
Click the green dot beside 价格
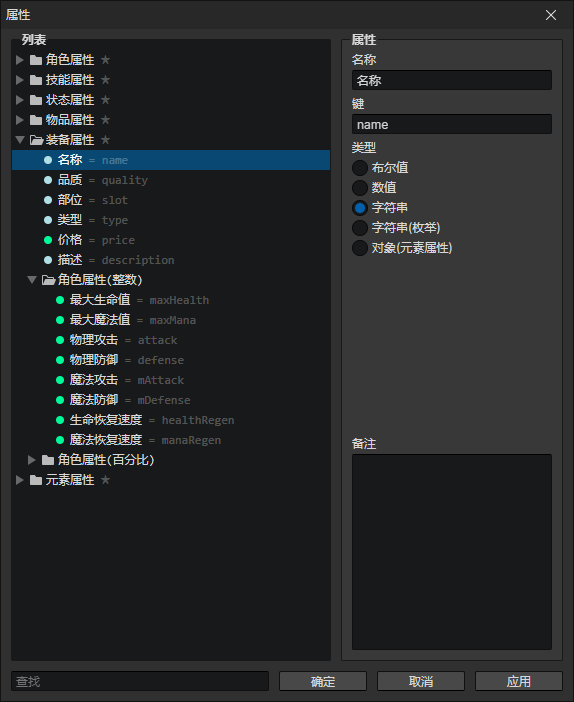click(x=48, y=240)
